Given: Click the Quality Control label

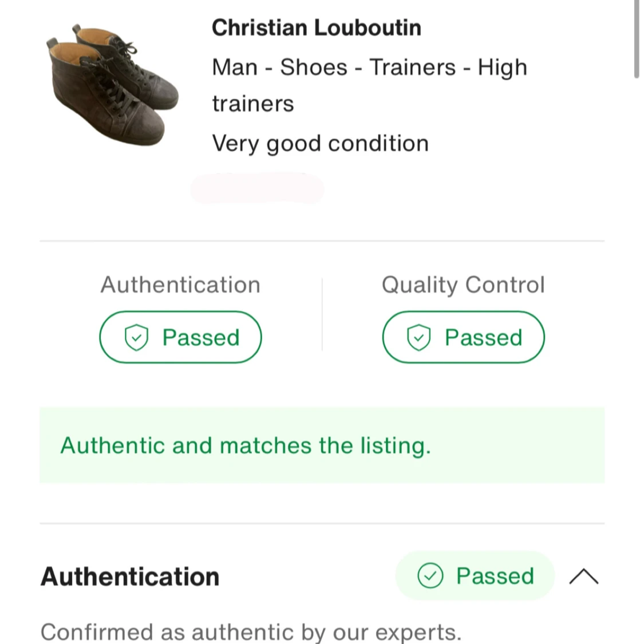Looking at the screenshot, I should (463, 285).
